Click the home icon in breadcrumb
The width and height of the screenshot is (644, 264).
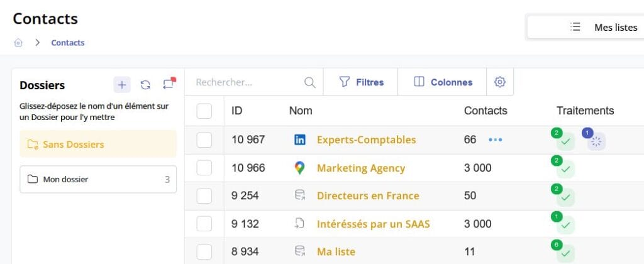[x=19, y=43]
